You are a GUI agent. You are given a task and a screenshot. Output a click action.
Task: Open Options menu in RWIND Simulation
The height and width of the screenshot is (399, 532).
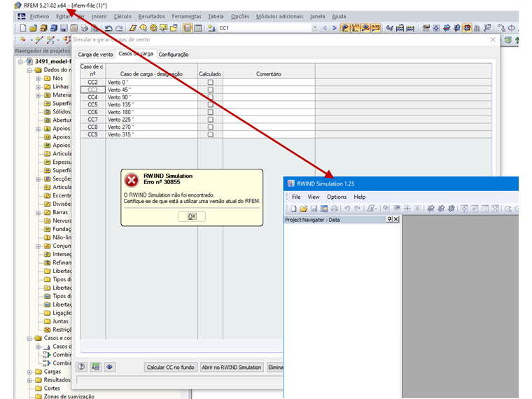[337, 197]
